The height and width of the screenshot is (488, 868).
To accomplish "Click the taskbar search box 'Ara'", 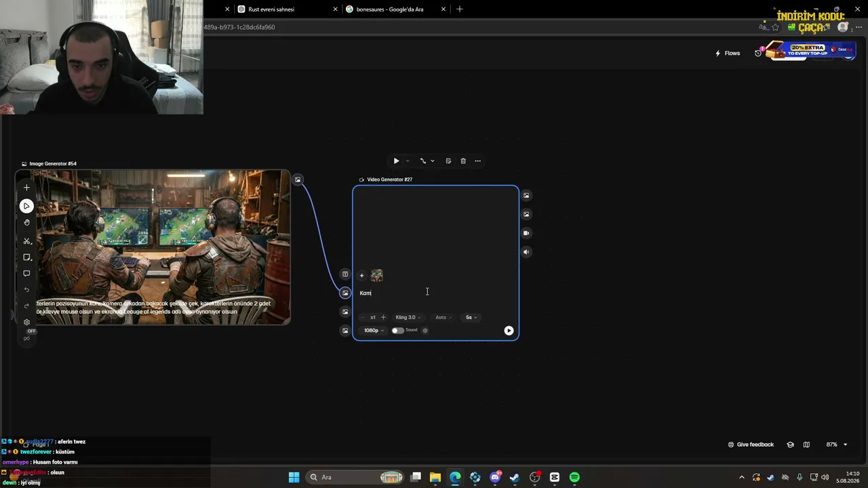I will tap(355, 477).
